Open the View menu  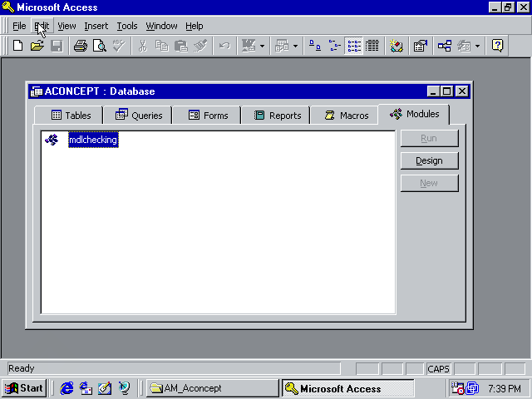(x=66, y=26)
